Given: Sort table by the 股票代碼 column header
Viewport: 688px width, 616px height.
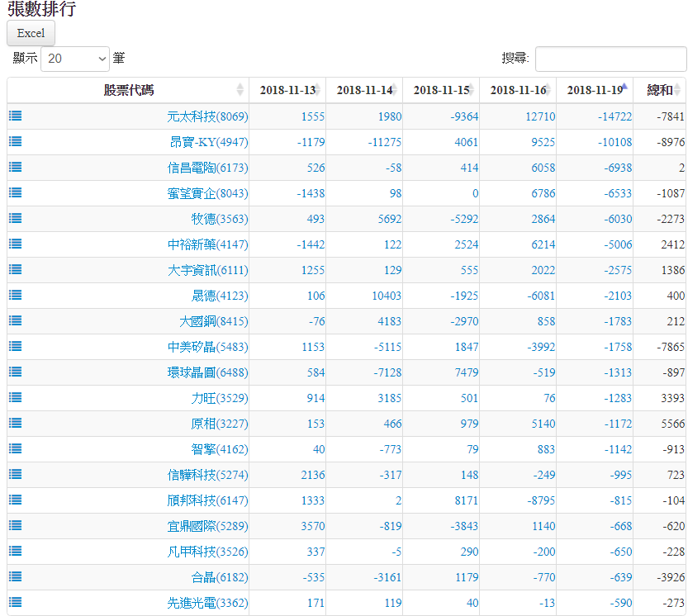Looking at the screenshot, I should pyautogui.click(x=128, y=90).
